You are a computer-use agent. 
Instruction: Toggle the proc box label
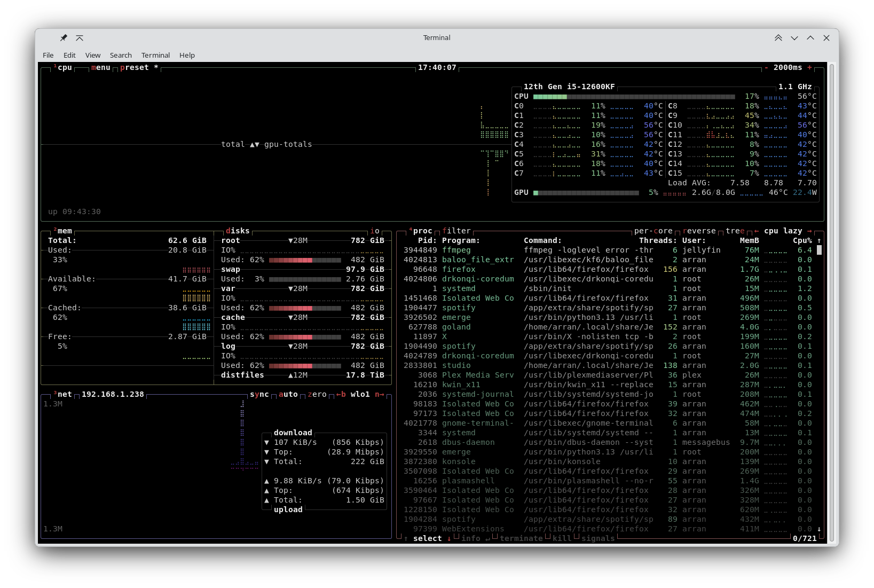pyautogui.click(x=421, y=231)
